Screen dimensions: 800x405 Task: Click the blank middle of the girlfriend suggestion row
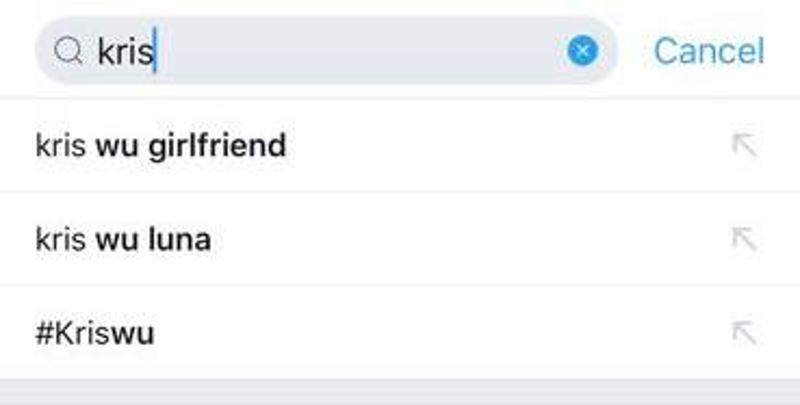point(500,146)
